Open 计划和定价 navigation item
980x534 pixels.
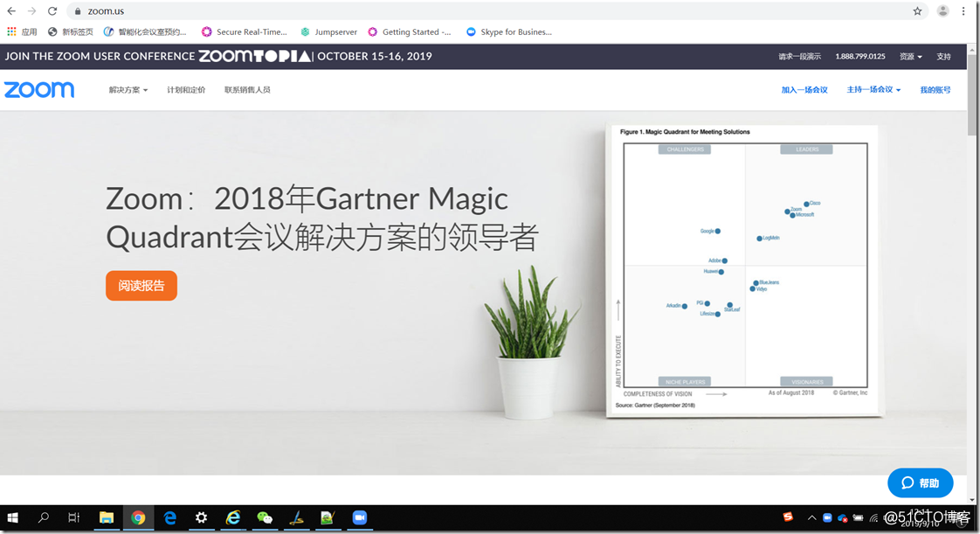coord(186,90)
